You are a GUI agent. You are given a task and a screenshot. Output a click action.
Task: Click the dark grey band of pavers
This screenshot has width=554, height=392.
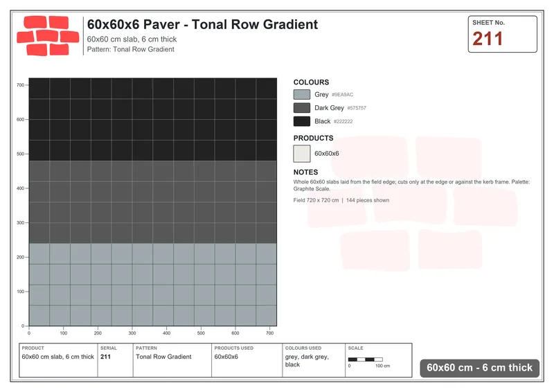point(152,202)
